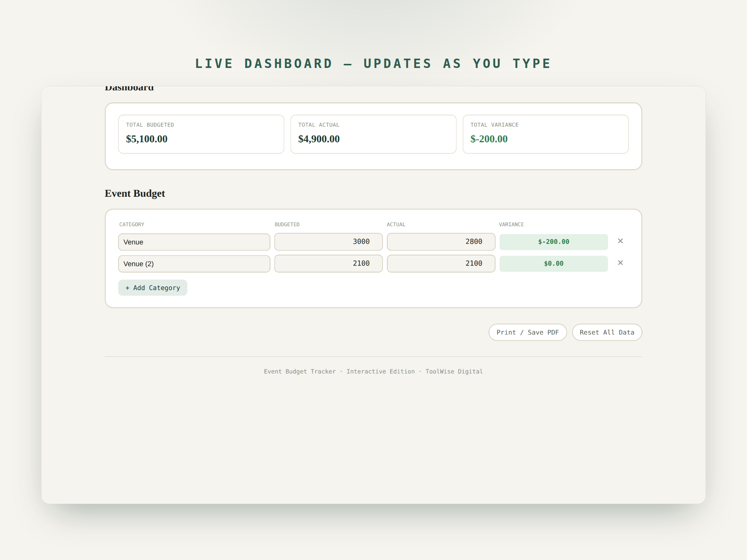Viewport: 747px width, 560px height.
Task: Click the Event Budget heading
Action: 135,193
